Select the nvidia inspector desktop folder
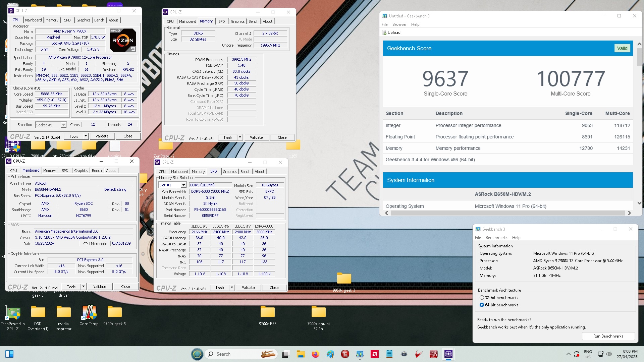Screen dimensions: 644x362 click(x=63, y=318)
